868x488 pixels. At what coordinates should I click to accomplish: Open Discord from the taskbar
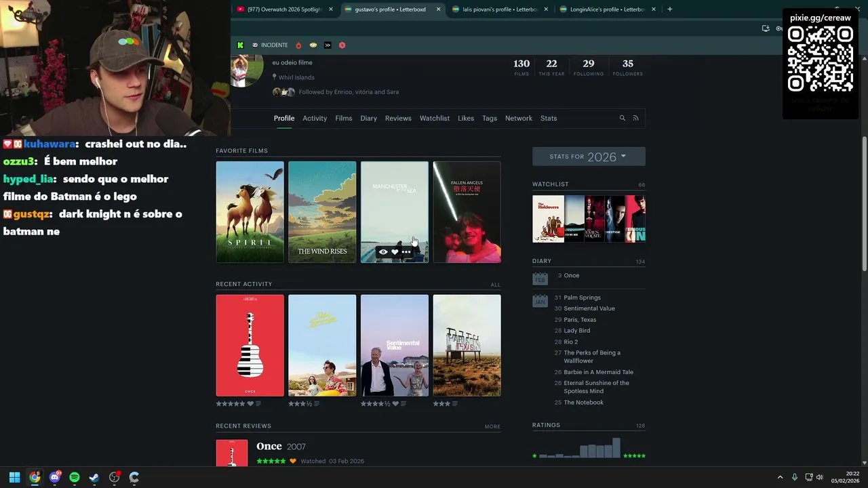55,477
